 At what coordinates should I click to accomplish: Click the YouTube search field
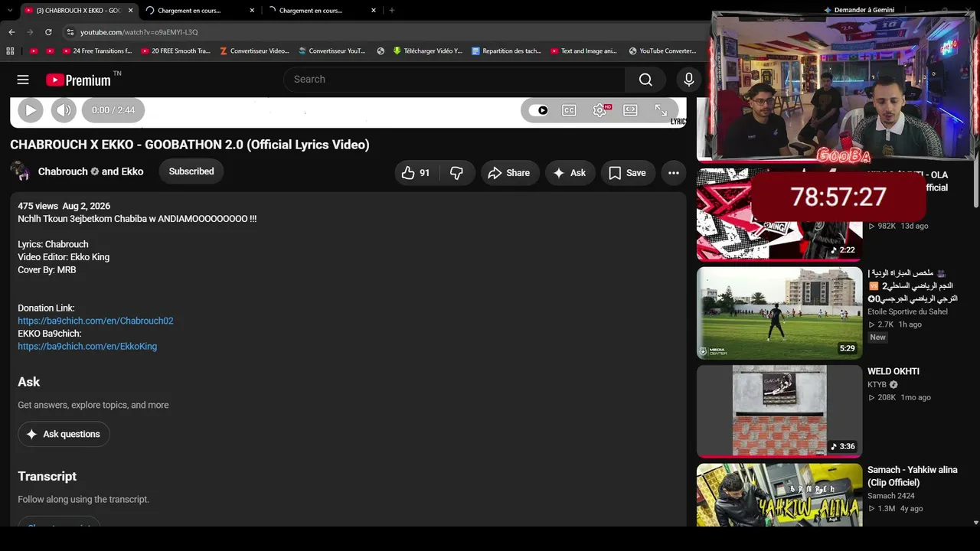pos(454,80)
